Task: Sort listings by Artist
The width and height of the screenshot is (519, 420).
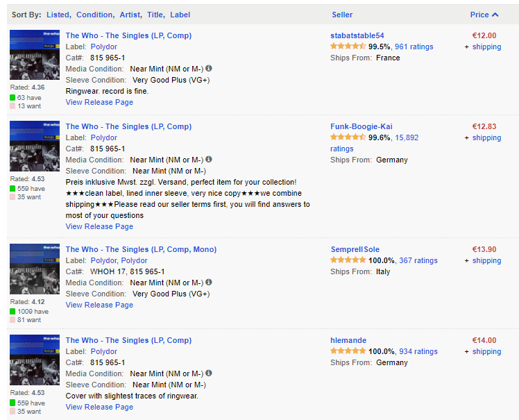Action: (130, 15)
